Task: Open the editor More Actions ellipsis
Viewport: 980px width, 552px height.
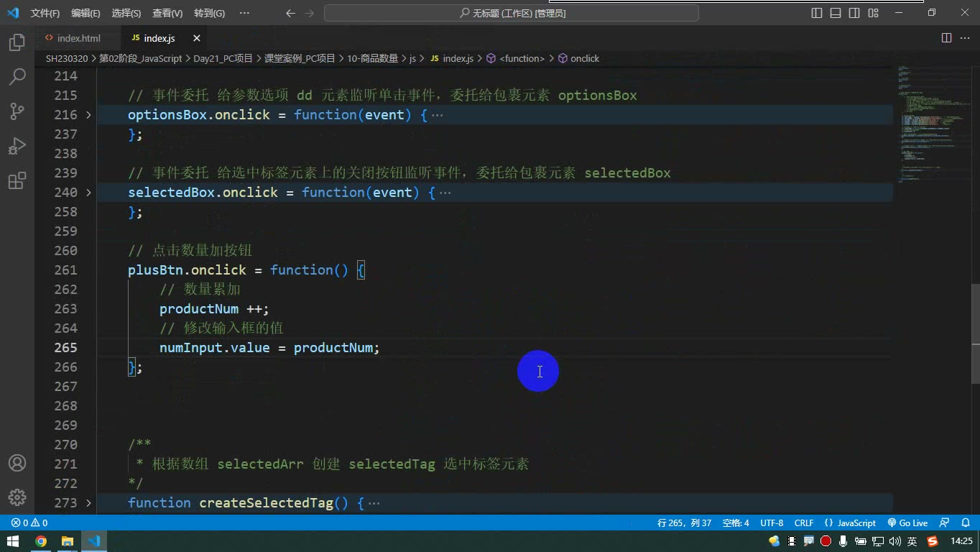Action: tap(965, 38)
